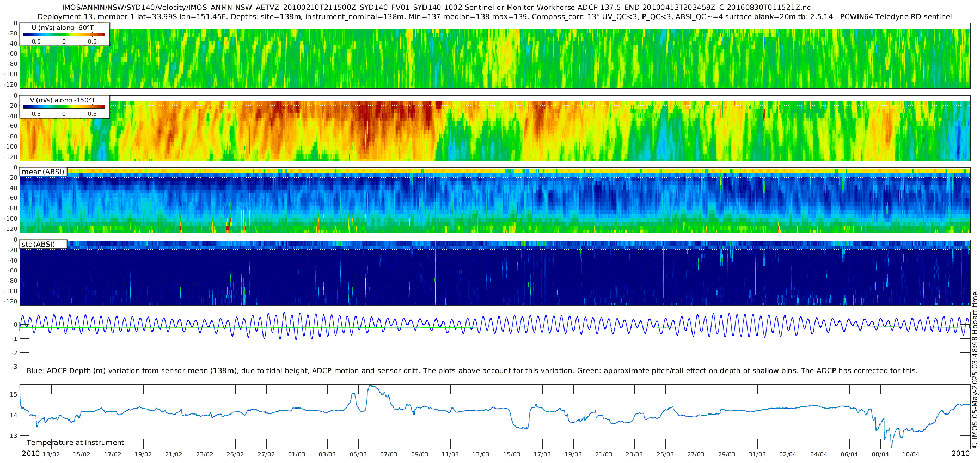Click the '23/02' date tick label
The image size is (980, 463).
(x=205, y=454)
